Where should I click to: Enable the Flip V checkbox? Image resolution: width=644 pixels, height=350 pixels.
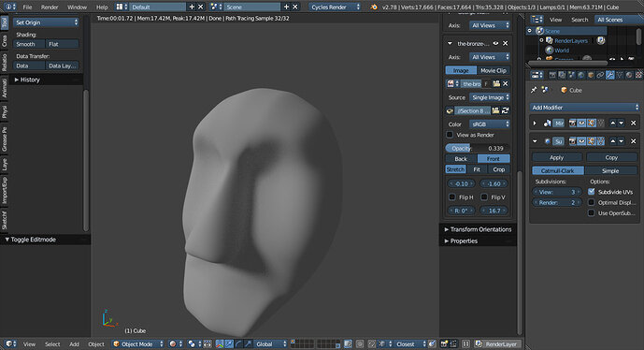tap(484, 197)
